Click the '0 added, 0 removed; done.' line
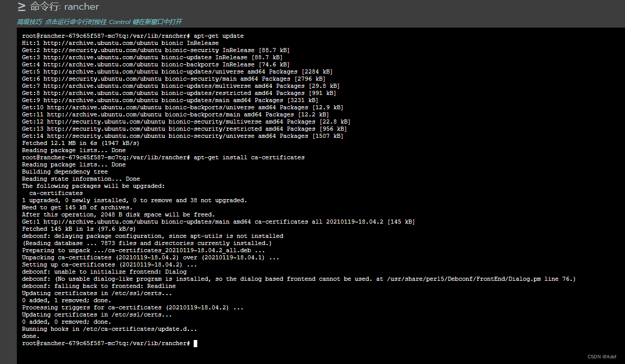The image size is (625, 364). (66, 322)
